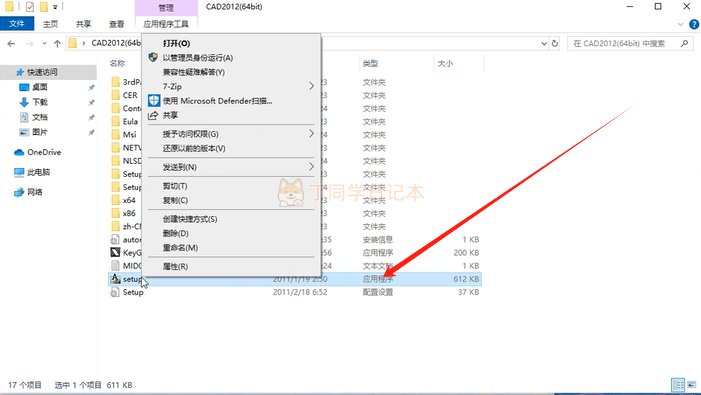Switch to the 共享 ribbon tab
Viewport: 701px width, 395px height.
point(83,24)
